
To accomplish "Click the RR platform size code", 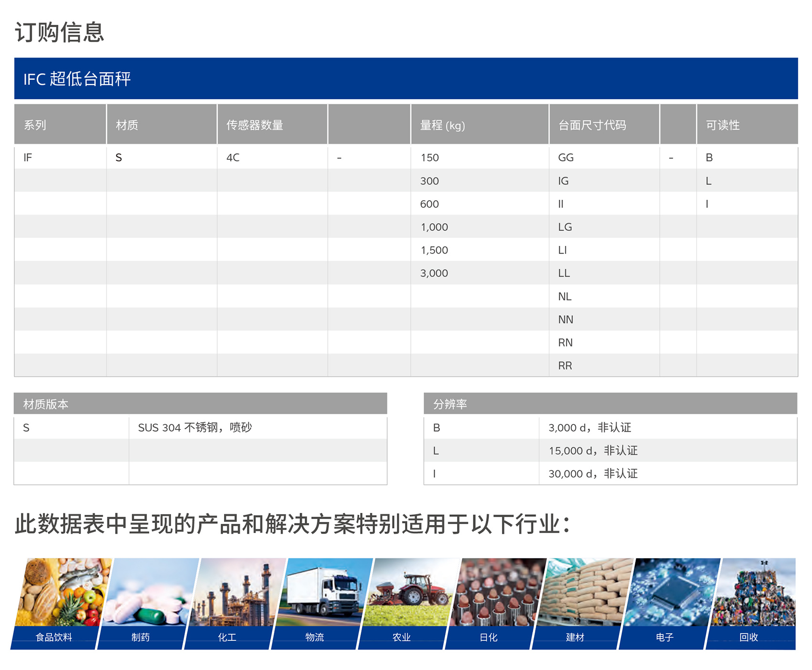I will (565, 366).
